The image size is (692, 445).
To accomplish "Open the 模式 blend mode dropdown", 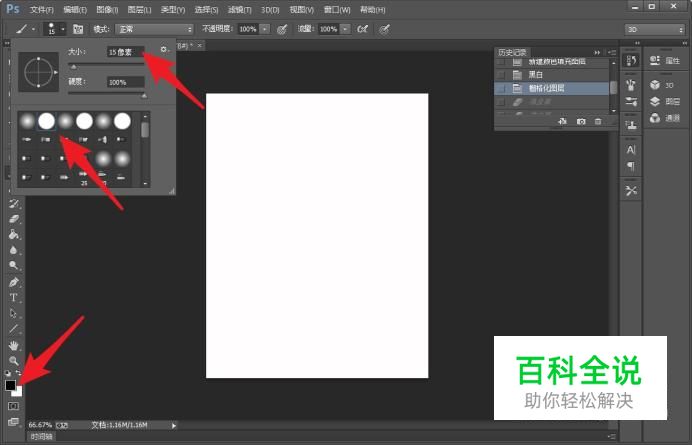I will (x=154, y=29).
